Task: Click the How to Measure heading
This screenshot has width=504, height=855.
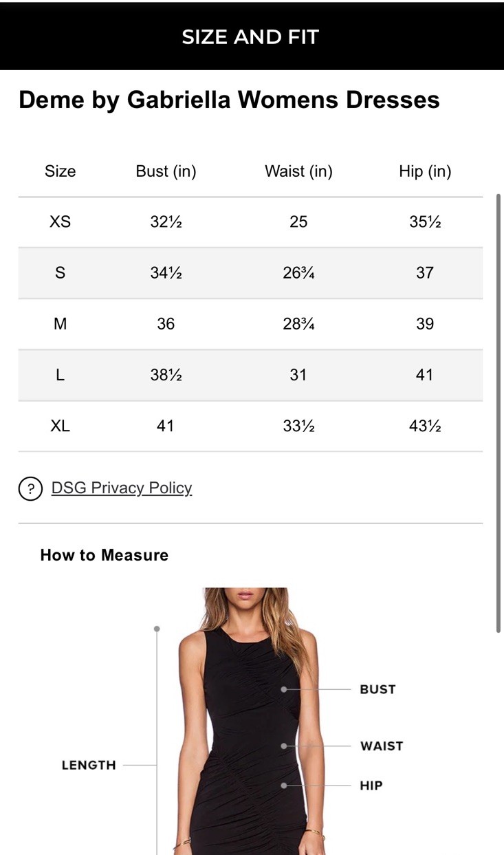Action: click(x=105, y=555)
